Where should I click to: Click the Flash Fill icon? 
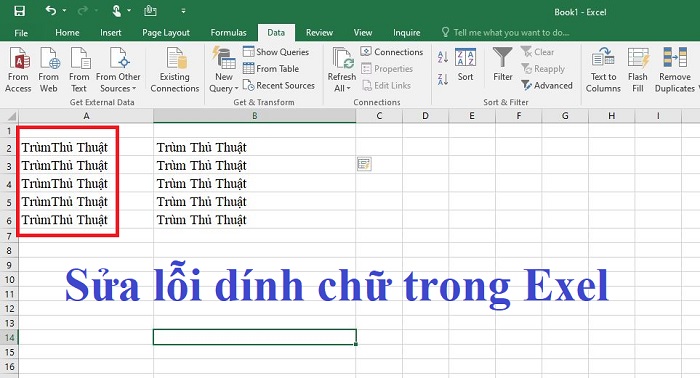click(638, 58)
